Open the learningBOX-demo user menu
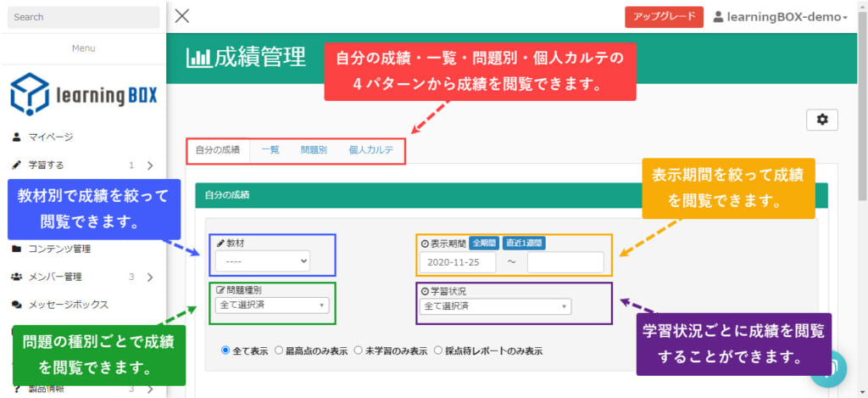This screenshot has height=398, width=868. (781, 17)
